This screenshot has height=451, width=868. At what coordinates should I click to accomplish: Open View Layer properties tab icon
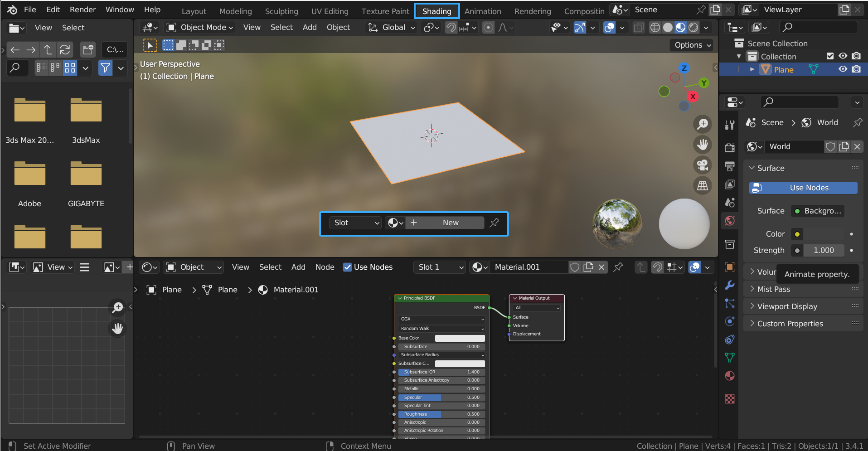tap(730, 184)
